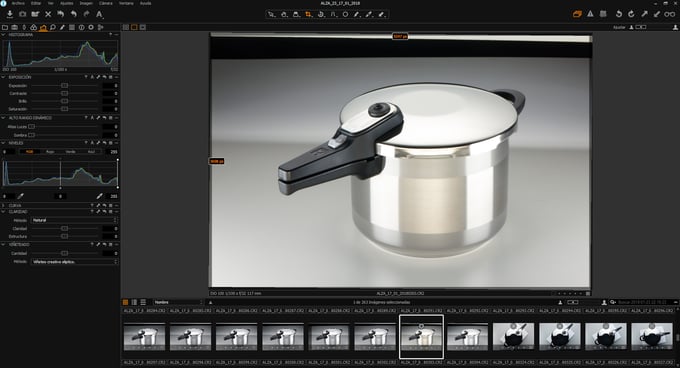Open the Output gear tool tab
The height and width of the screenshot is (368, 680).
click(x=91, y=27)
